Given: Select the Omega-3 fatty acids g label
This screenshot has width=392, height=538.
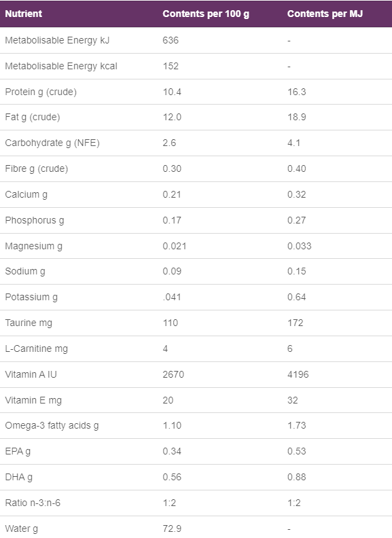Looking at the screenshot, I should coord(52,425).
